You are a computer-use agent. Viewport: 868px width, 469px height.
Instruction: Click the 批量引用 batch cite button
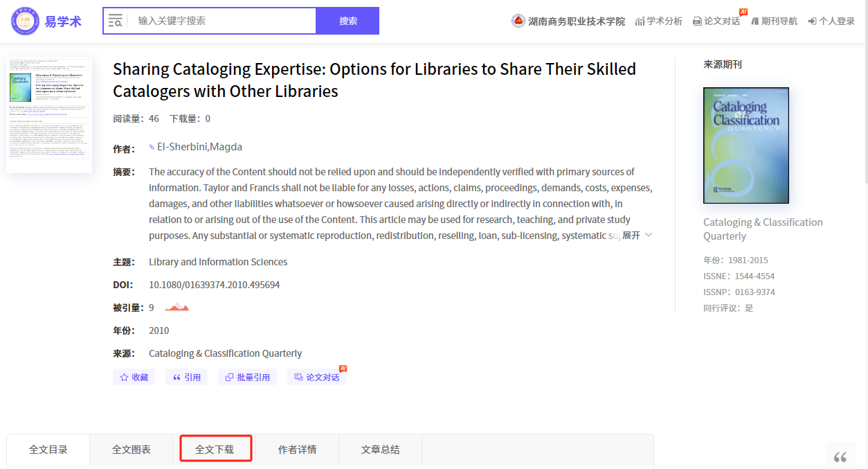pyautogui.click(x=247, y=377)
